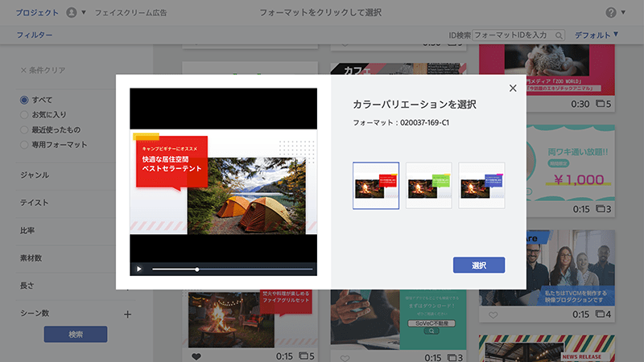Open the デフォルト sort dropdown
This screenshot has width=644, height=362.
click(596, 35)
